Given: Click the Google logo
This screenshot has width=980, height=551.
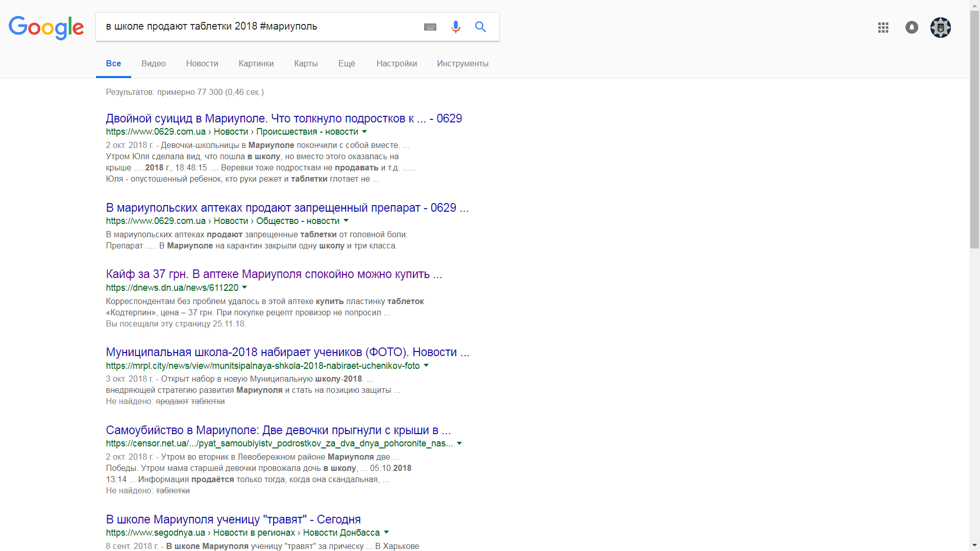Looking at the screenshot, I should 46,28.
